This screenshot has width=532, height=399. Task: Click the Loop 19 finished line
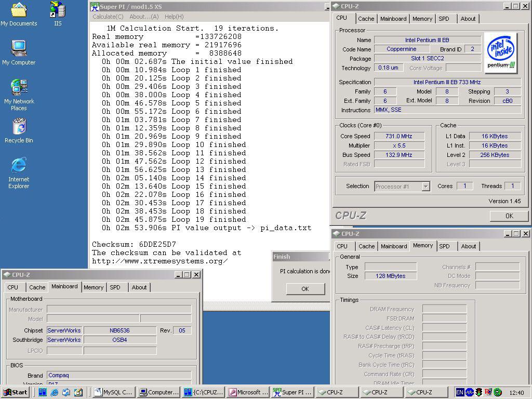click(174, 220)
